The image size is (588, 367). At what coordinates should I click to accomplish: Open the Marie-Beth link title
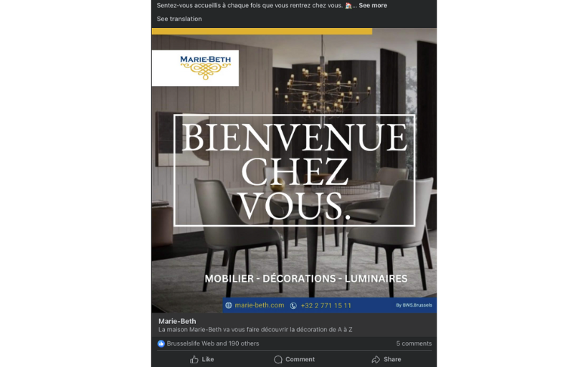177,321
